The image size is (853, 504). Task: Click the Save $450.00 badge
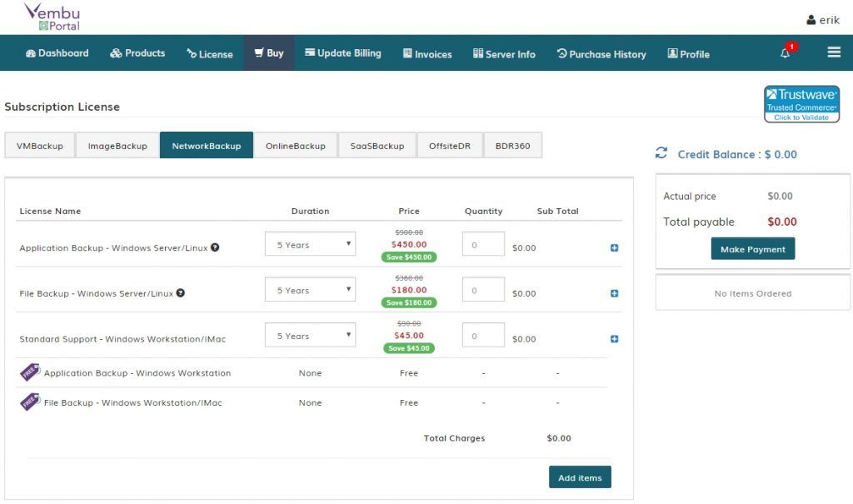pos(409,257)
